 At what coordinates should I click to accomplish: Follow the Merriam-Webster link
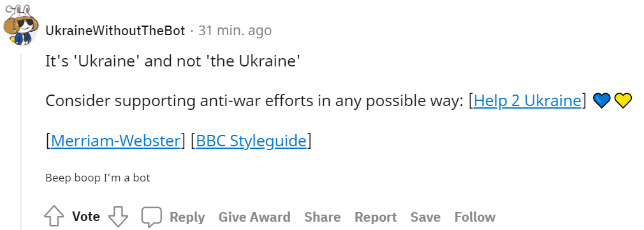(x=115, y=141)
